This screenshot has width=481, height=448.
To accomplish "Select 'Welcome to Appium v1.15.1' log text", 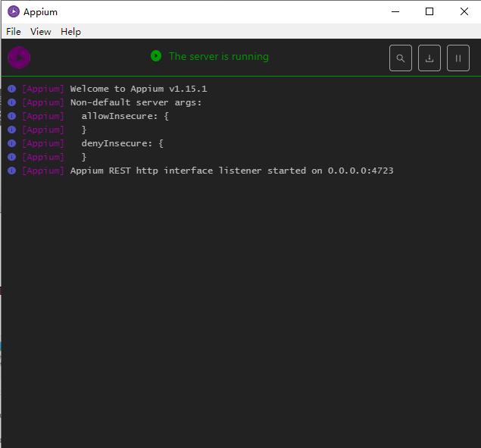I will click(x=139, y=89).
